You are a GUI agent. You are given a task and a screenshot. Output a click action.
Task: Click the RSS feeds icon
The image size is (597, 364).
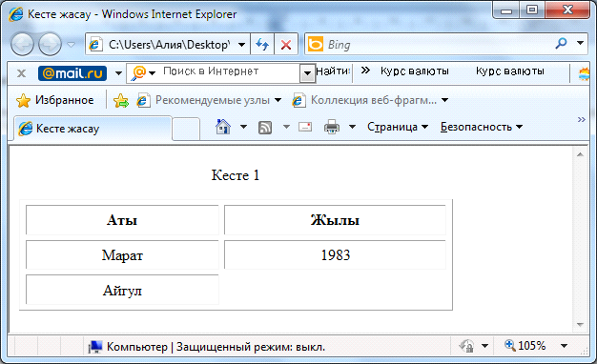click(x=265, y=128)
